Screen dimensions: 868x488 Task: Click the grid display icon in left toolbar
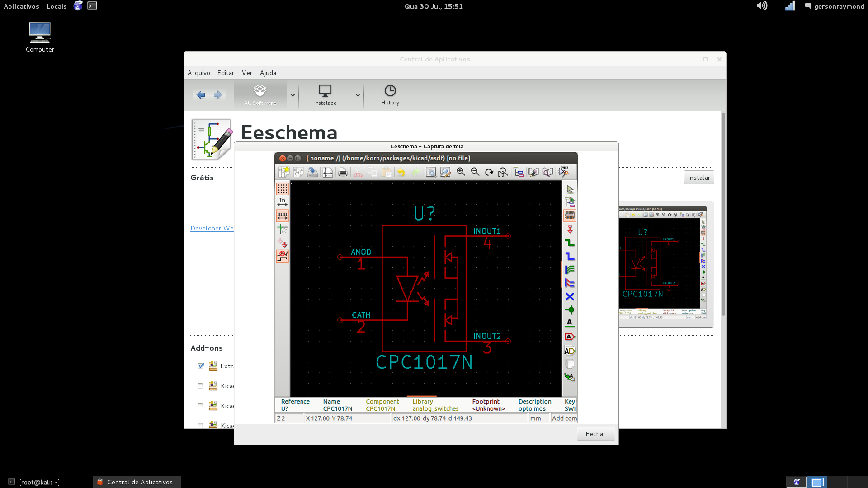click(x=283, y=188)
